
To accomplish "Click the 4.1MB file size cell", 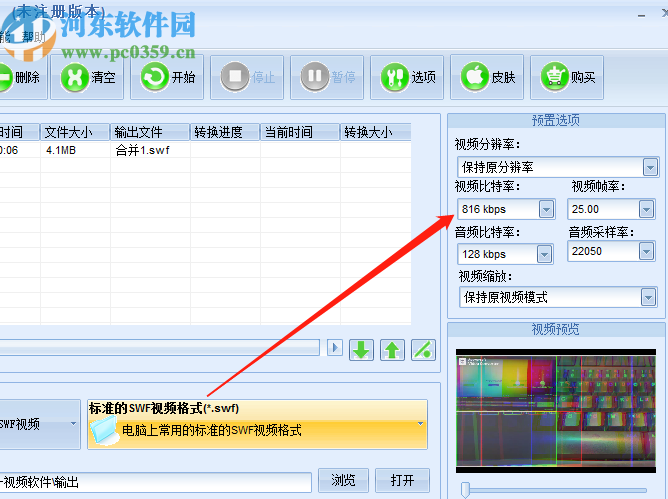I will click(x=75, y=150).
